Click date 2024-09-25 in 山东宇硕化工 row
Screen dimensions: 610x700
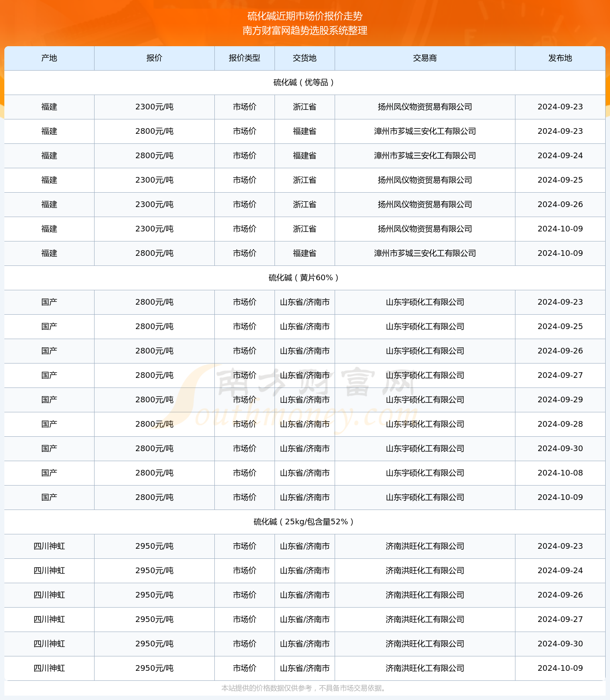[x=560, y=326]
